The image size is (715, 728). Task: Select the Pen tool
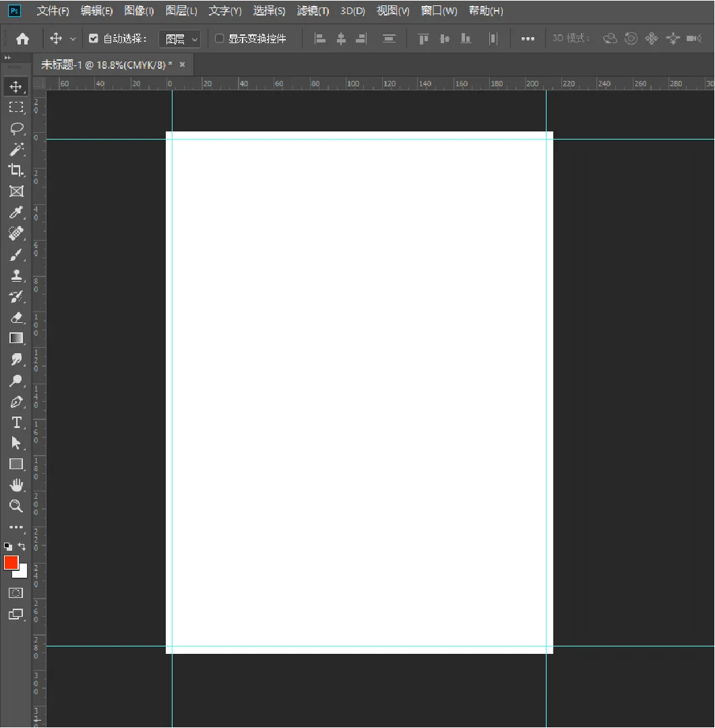(16, 402)
